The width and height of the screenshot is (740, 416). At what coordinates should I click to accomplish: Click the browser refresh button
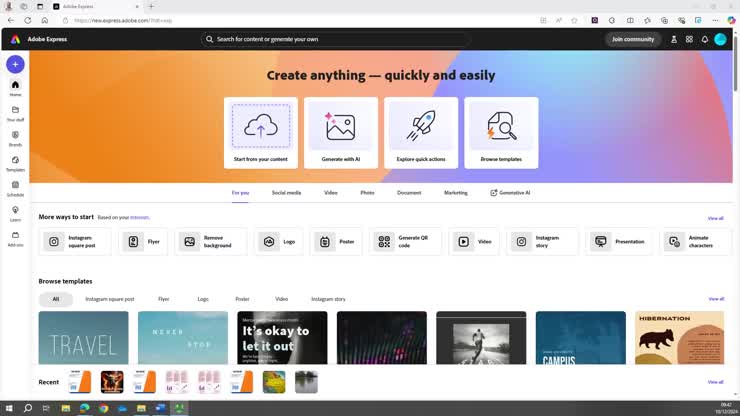(28, 20)
